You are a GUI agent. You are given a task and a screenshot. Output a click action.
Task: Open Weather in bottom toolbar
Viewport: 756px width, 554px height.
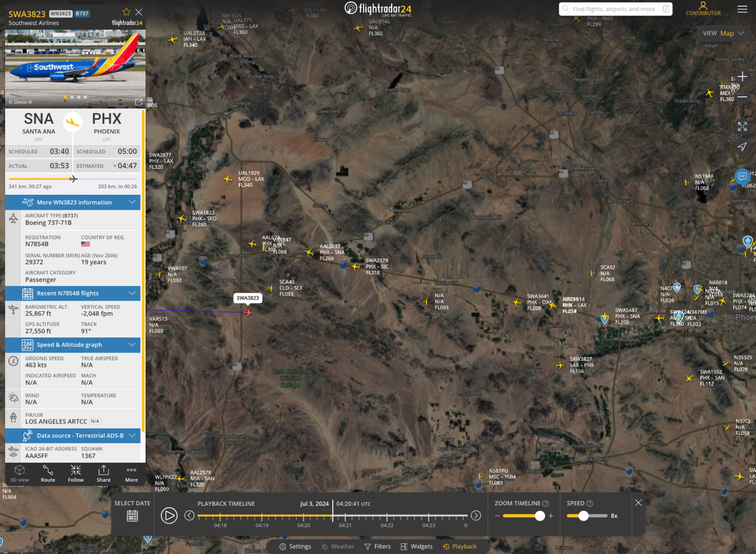click(338, 546)
